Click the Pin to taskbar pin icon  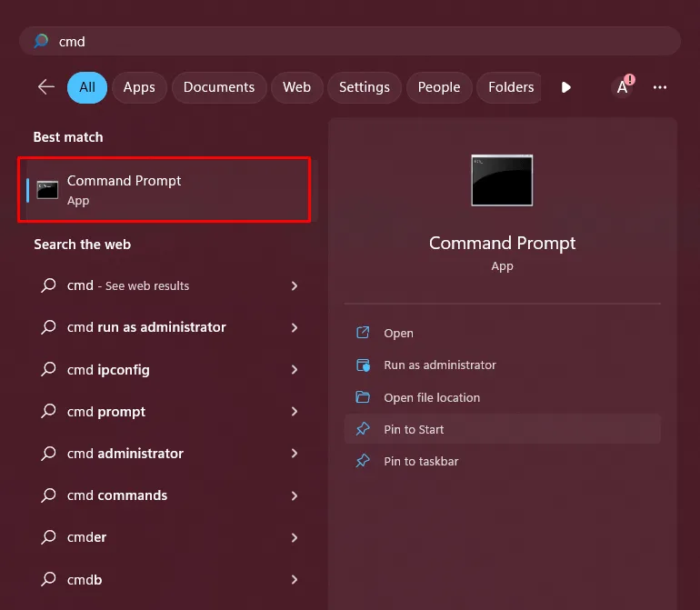(364, 461)
